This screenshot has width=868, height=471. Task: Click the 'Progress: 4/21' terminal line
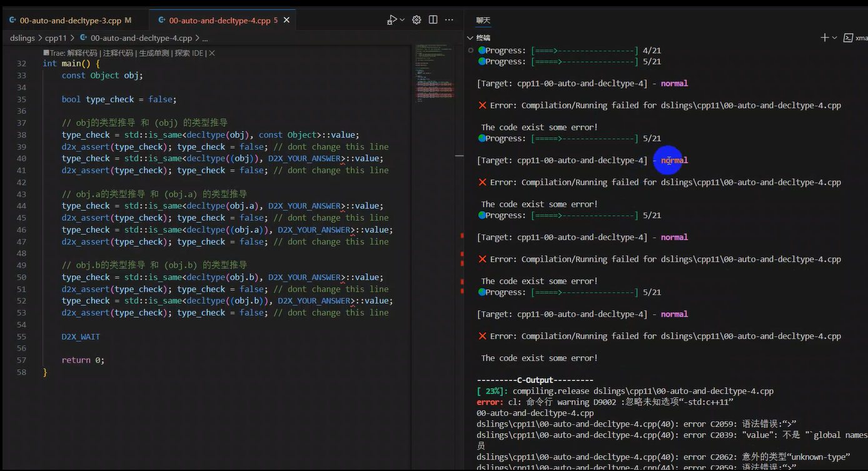pos(569,50)
